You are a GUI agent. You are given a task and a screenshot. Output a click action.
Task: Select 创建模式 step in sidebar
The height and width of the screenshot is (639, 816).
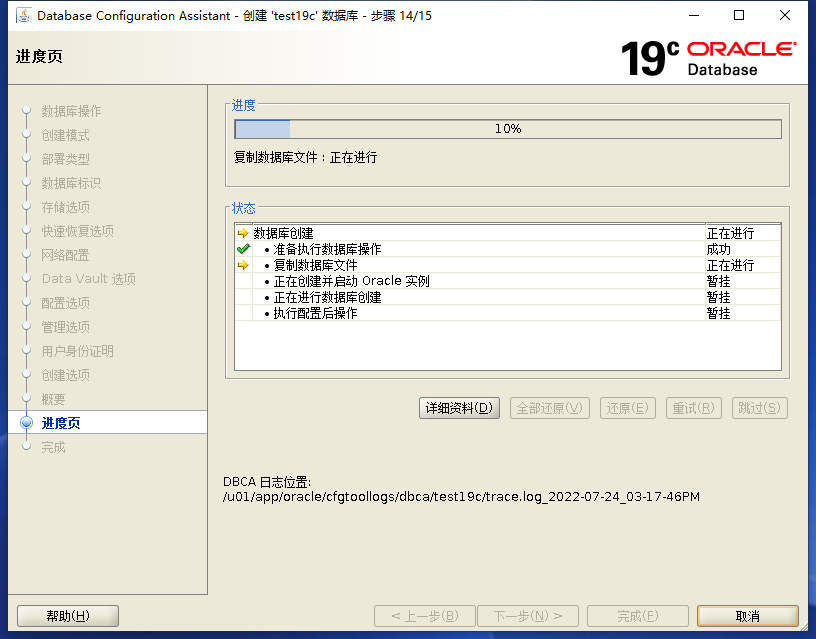(66, 135)
